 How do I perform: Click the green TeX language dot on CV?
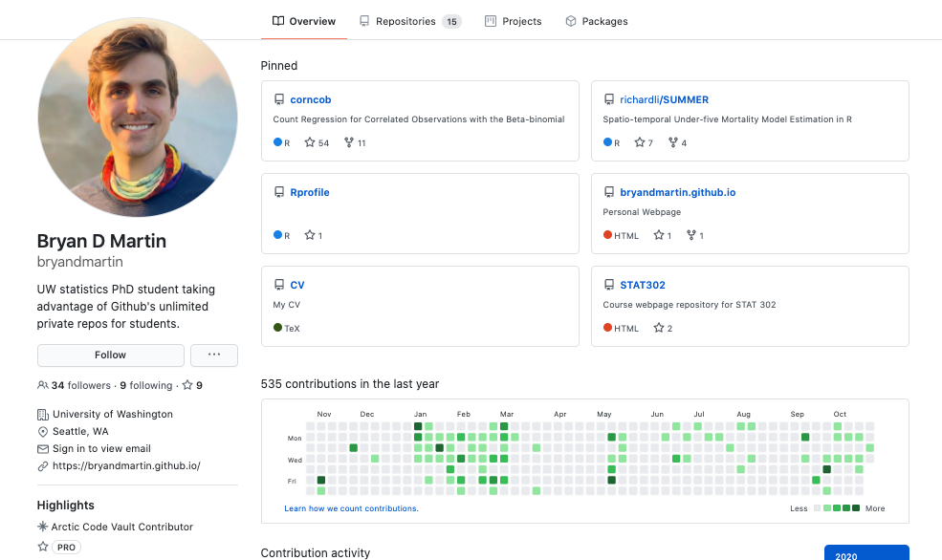[277, 327]
